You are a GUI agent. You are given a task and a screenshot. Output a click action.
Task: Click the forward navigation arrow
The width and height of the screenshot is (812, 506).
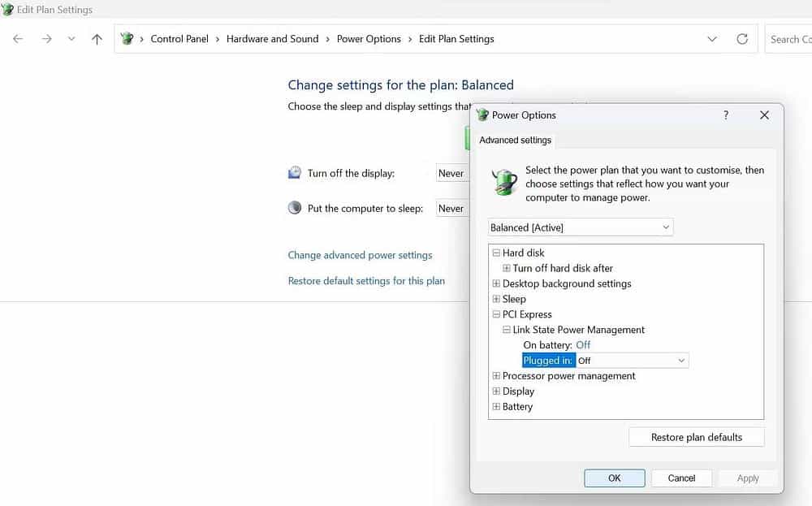click(46, 38)
